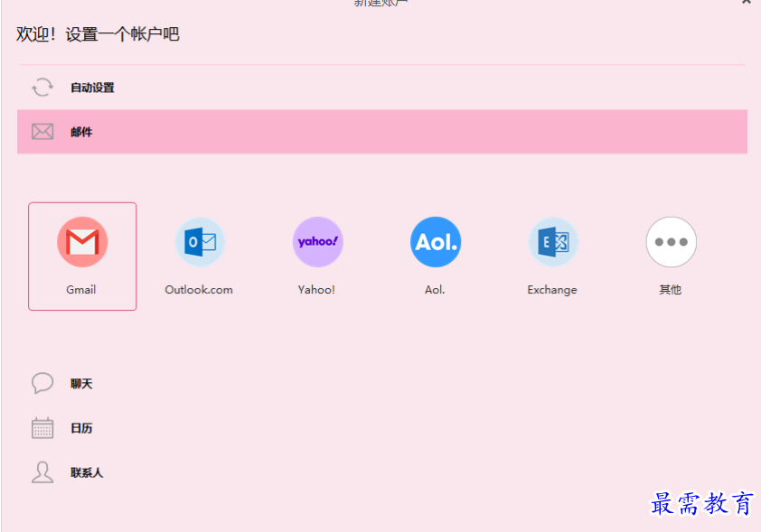Click the Outlook.com label text

coord(199,290)
